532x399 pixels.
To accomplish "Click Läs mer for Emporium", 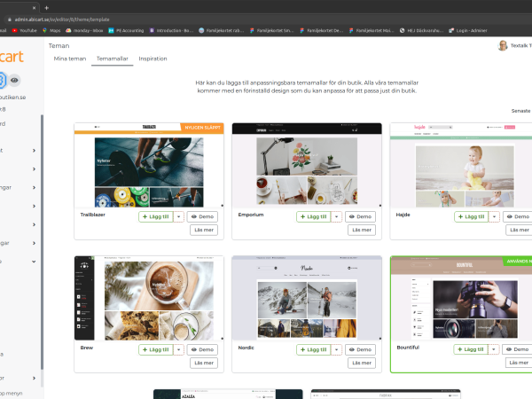I will (x=362, y=230).
